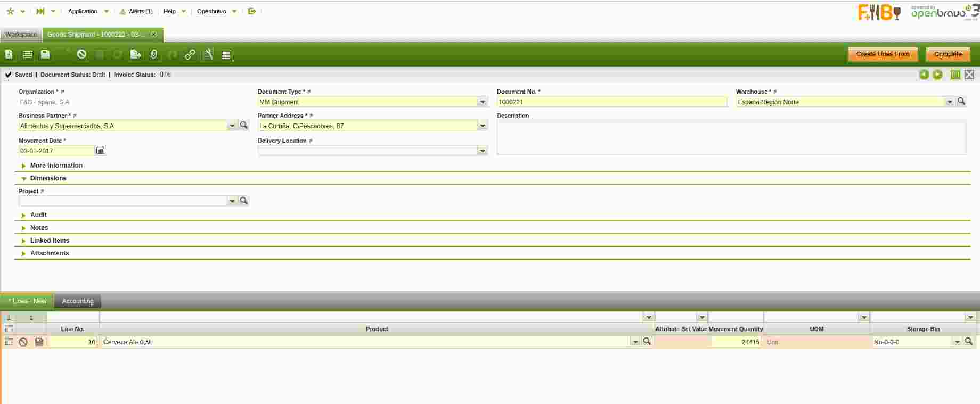Open Storage Bin search magnifier
Viewport: 980px width, 404px height.
[x=969, y=342]
